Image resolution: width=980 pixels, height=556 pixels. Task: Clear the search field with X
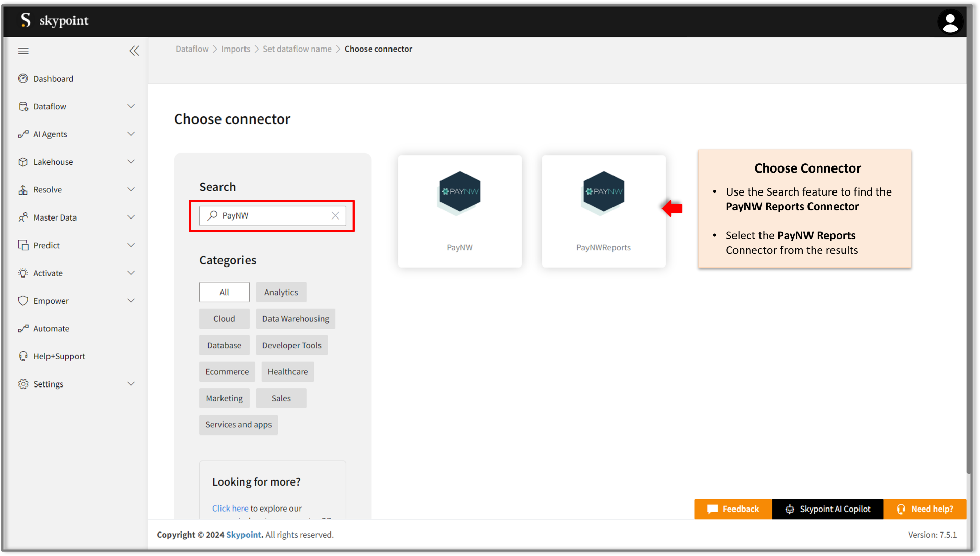(335, 215)
